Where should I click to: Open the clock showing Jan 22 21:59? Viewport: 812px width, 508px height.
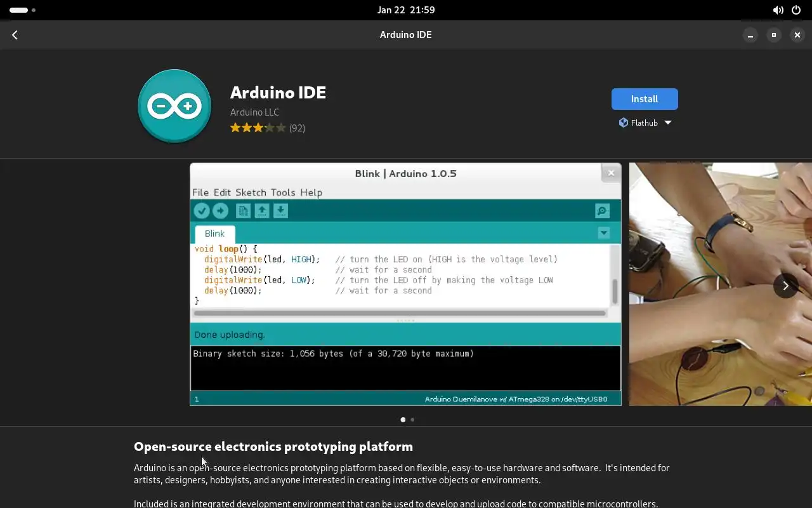(406, 10)
